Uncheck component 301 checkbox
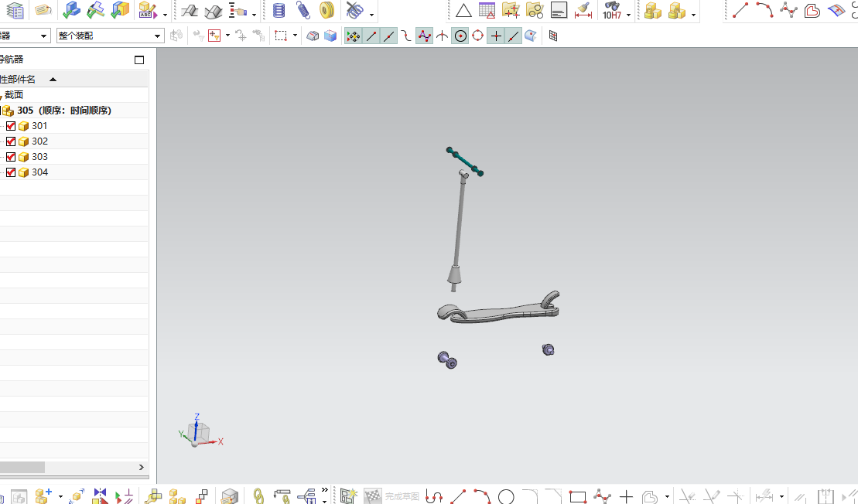Image resolution: width=858 pixels, height=504 pixels. tap(11, 126)
